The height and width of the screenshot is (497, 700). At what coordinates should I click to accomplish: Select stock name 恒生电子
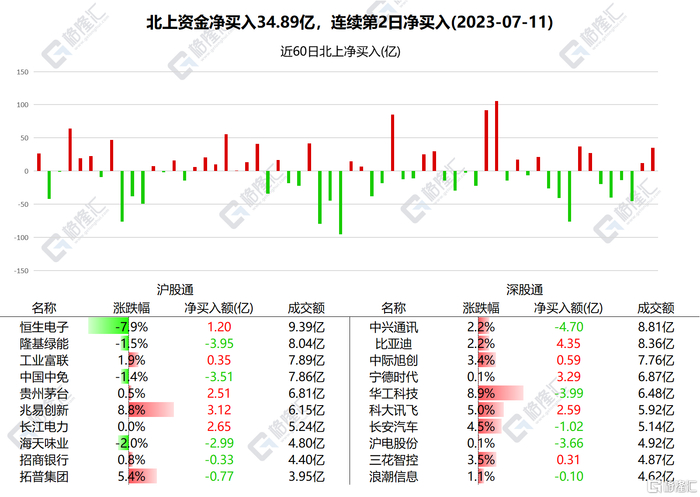(44, 327)
